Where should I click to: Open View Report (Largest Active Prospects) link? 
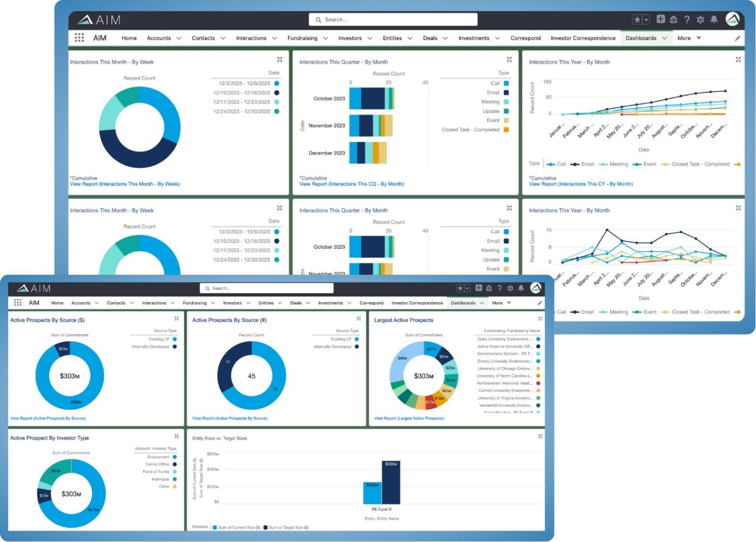tap(409, 418)
